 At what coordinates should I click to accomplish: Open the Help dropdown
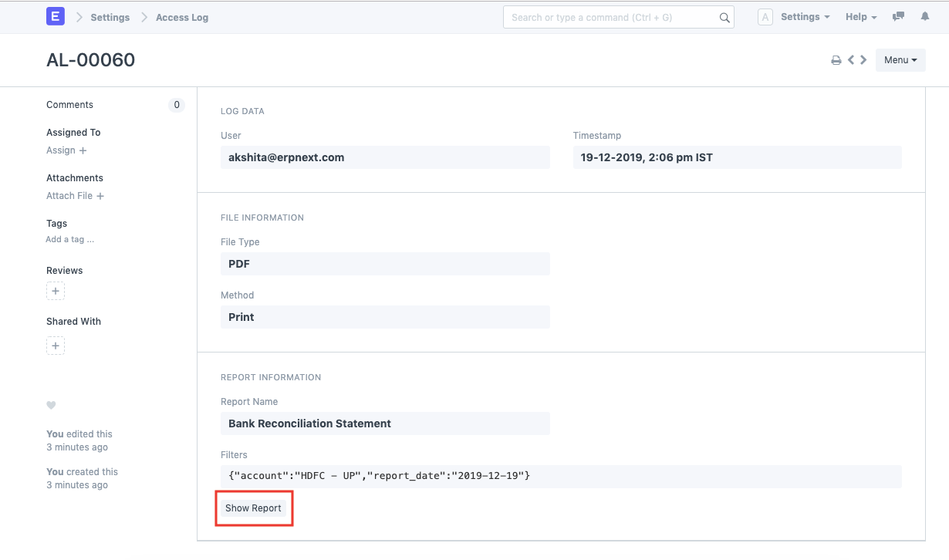click(860, 16)
